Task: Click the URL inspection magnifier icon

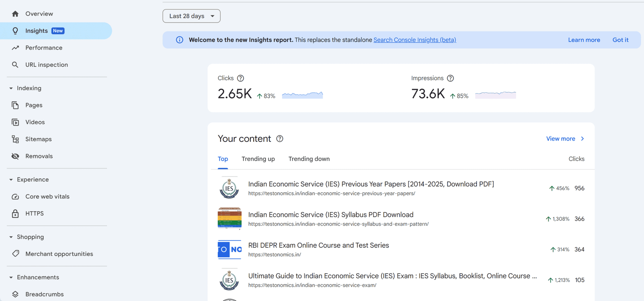Action: point(15,64)
